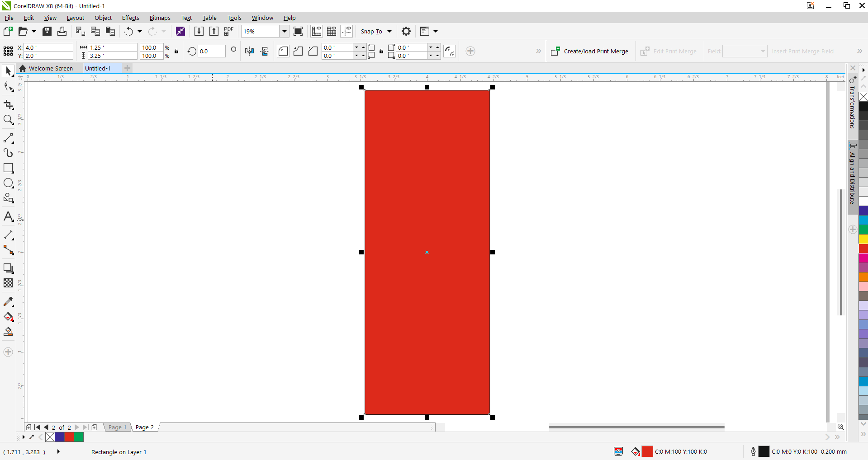Expand the Snap To dropdown
The width and height of the screenshot is (868, 460).
pos(389,31)
